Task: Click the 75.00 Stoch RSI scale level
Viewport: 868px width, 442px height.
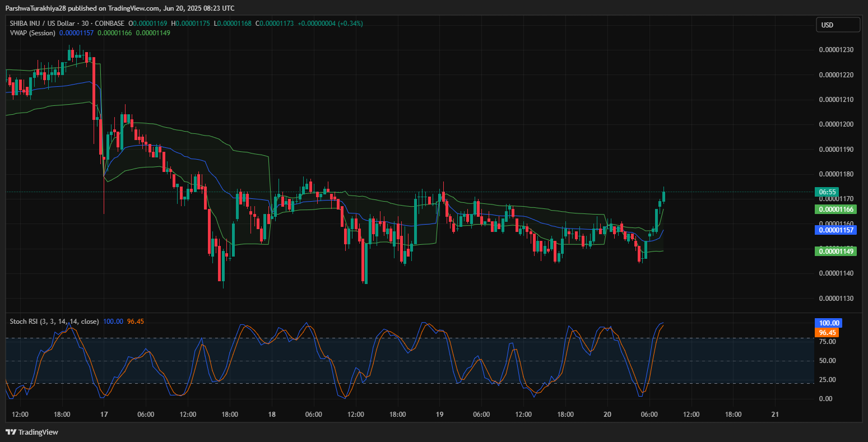Action: (x=827, y=342)
